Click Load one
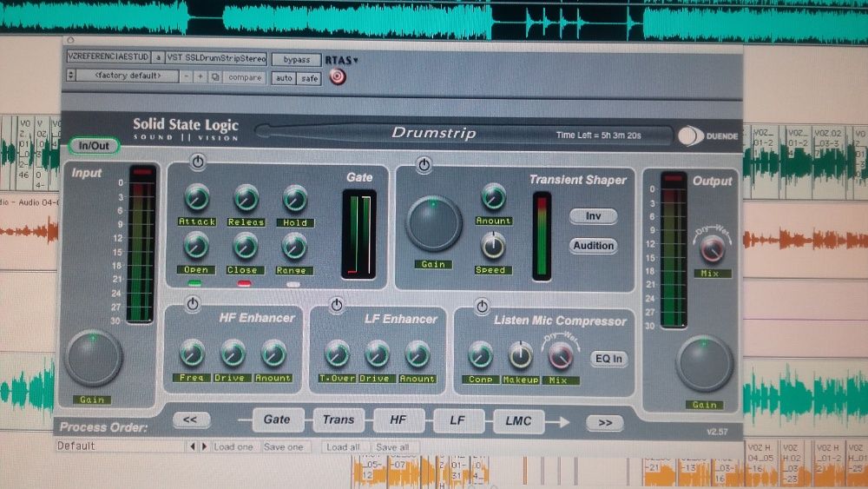Screen dimensions: 868x489 [x=233, y=446]
